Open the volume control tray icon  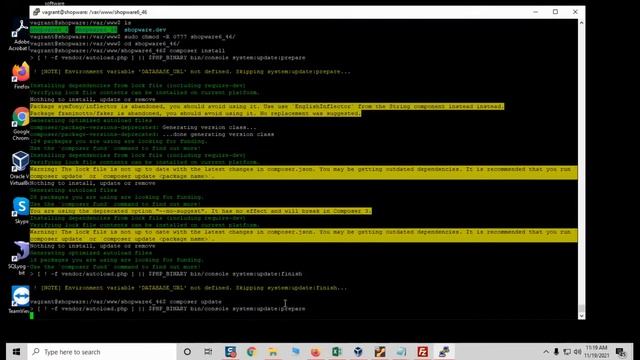(x=578, y=351)
